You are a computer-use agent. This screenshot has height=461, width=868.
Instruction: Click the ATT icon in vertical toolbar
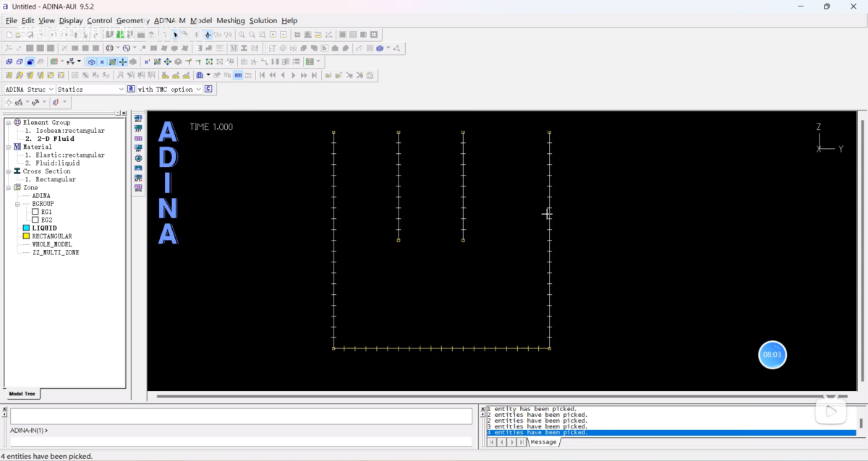[138, 129]
